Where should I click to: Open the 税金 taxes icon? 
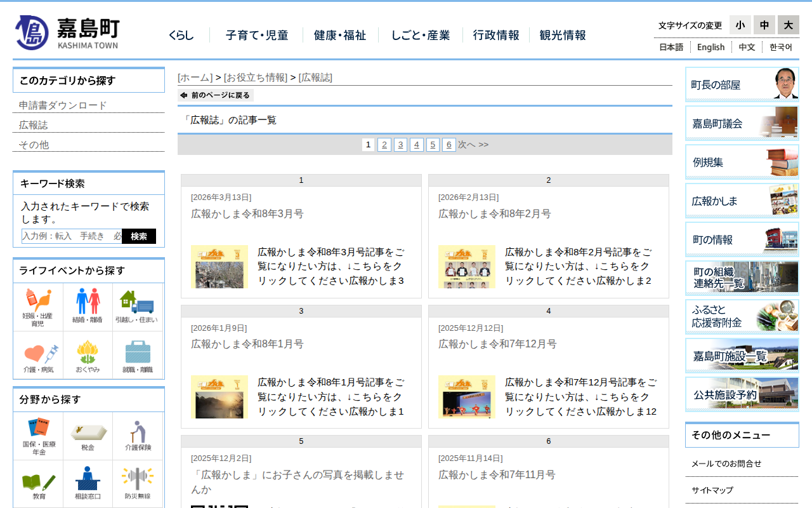coord(88,436)
